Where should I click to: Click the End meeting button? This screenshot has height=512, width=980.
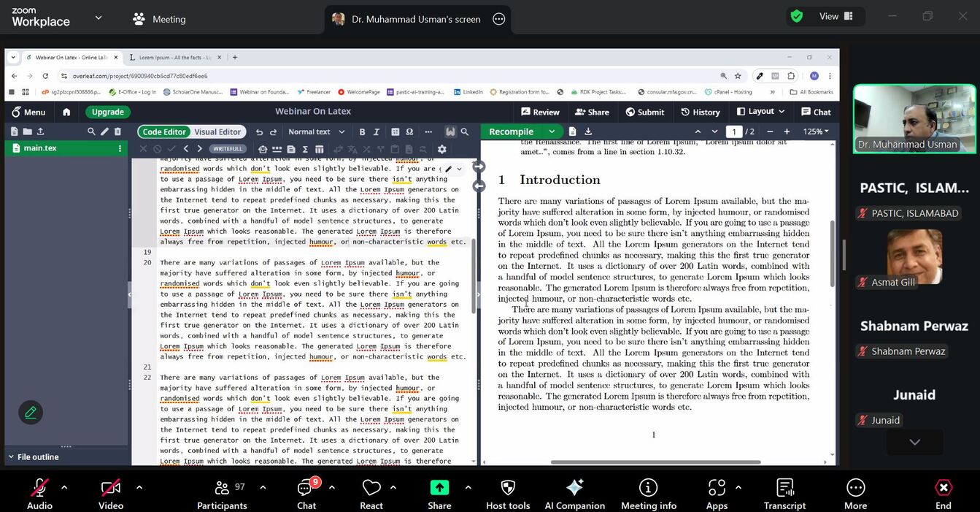943,489
